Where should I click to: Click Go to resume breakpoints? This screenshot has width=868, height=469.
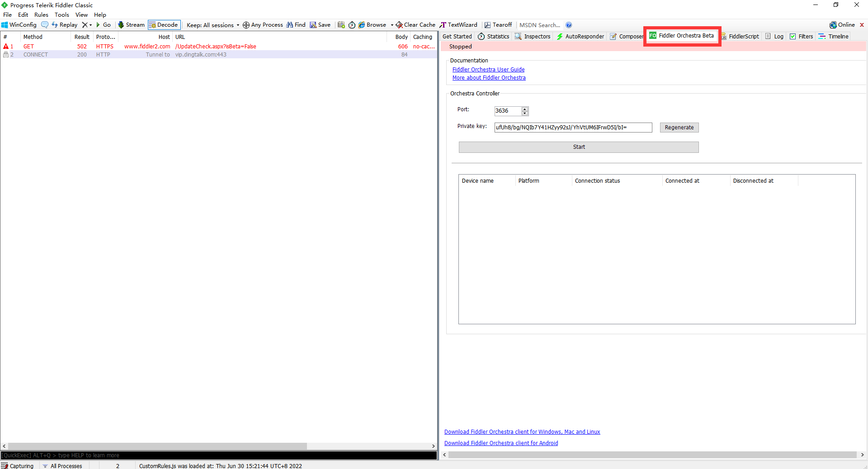(104, 25)
